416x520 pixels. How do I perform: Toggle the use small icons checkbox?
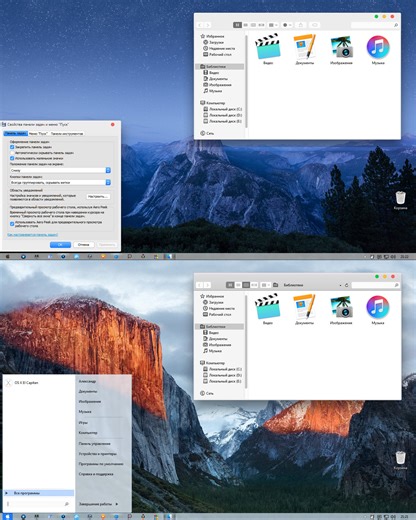coord(12,158)
